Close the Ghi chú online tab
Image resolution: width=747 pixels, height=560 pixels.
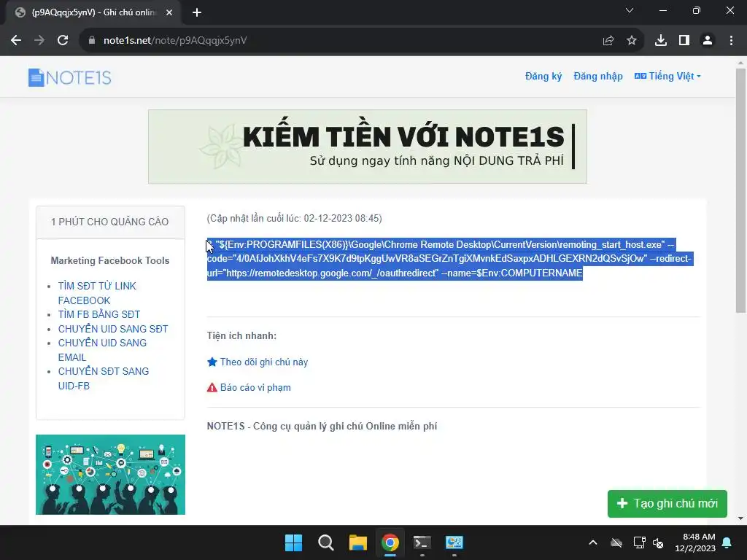point(169,12)
